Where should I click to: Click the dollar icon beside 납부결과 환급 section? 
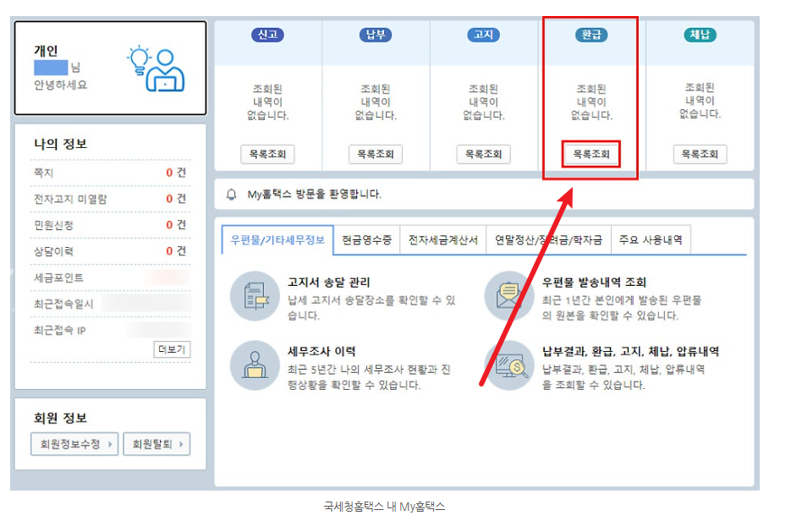[508, 365]
